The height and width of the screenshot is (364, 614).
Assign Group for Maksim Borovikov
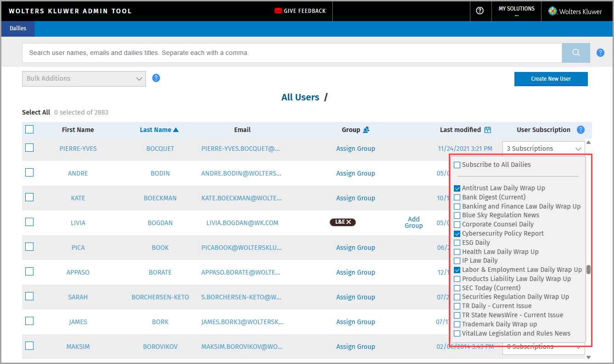point(356,347)
